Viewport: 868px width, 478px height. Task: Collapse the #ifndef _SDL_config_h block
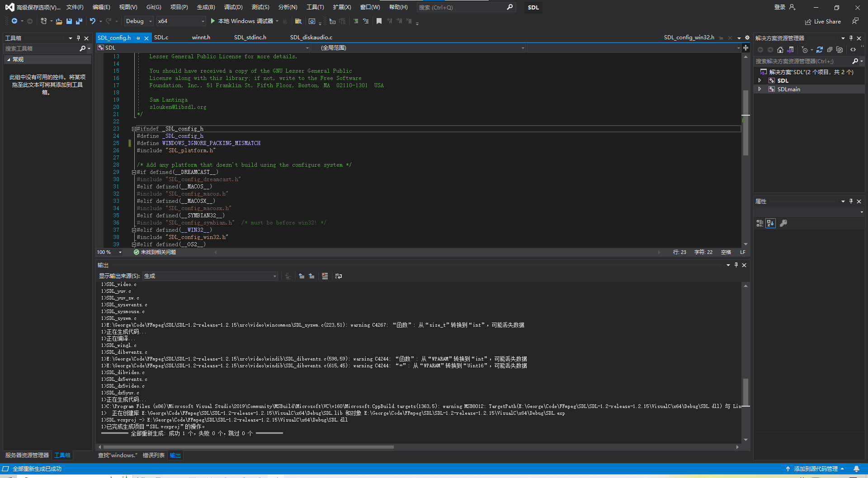coord(134,129)
